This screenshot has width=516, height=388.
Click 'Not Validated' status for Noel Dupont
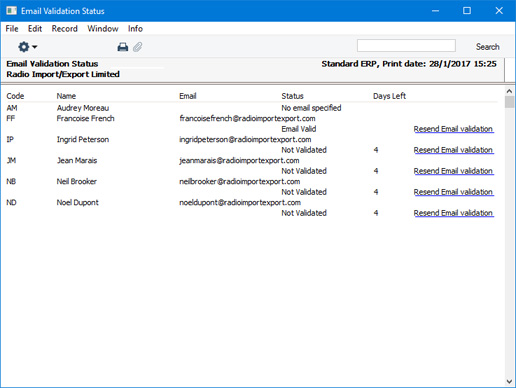click(304, 213)
